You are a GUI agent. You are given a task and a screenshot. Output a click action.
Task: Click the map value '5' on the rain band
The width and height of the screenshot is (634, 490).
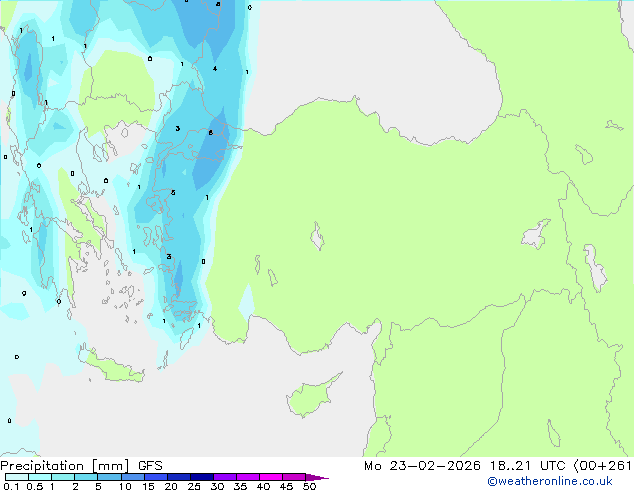(x=173, y=192)
